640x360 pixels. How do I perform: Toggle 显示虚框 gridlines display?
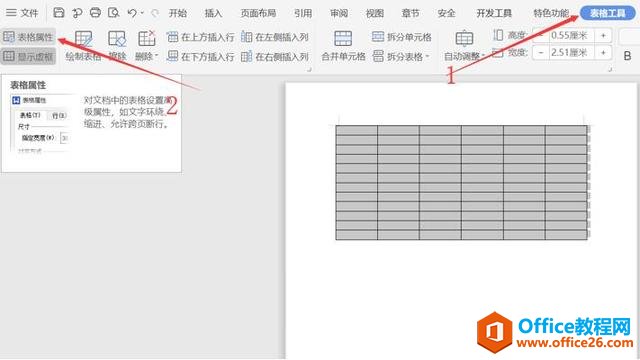coord(28,56)
